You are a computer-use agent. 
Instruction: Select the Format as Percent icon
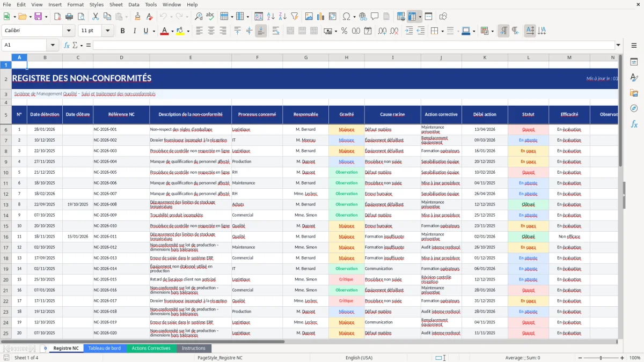click(x=343, y=31)
